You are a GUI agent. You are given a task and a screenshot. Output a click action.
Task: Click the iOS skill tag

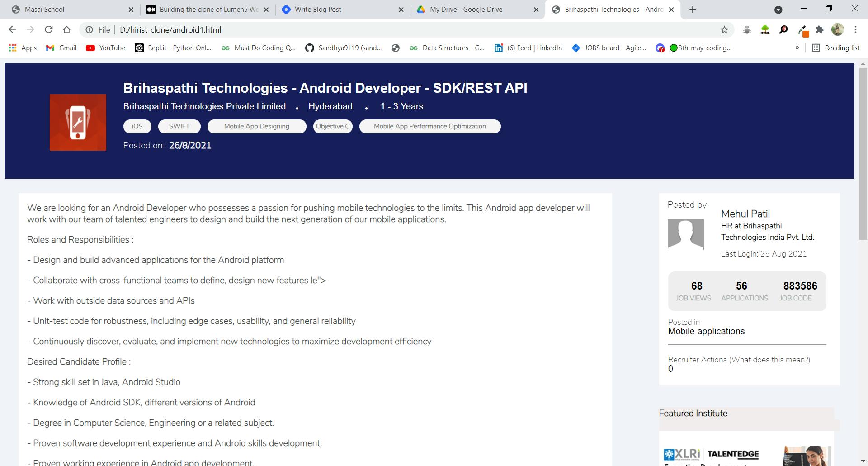137,126
